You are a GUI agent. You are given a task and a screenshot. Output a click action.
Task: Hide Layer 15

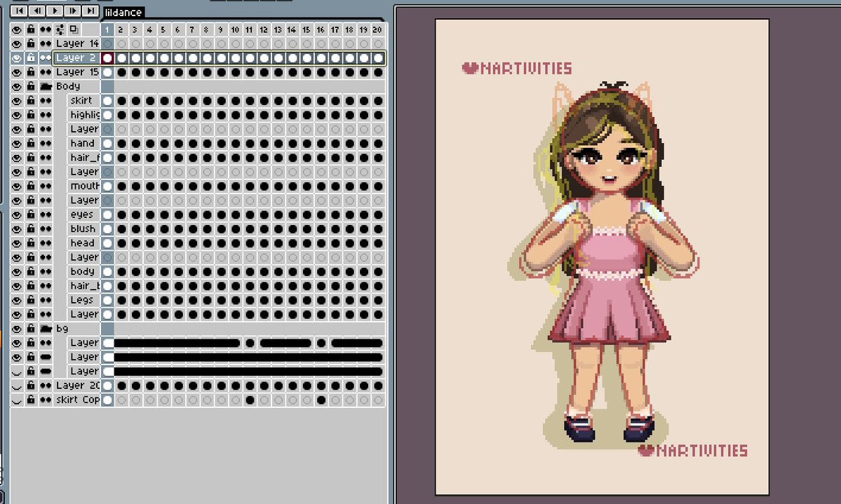17,71
